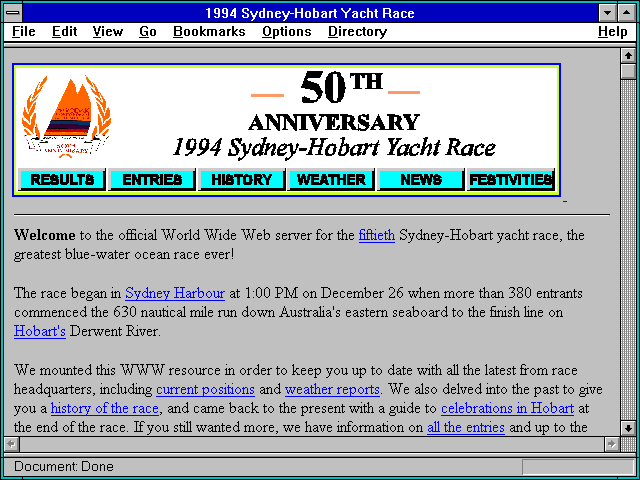640x480 pixels.
Task: Click the window maximize up-arrow button
Action: (x=627, y=13)
